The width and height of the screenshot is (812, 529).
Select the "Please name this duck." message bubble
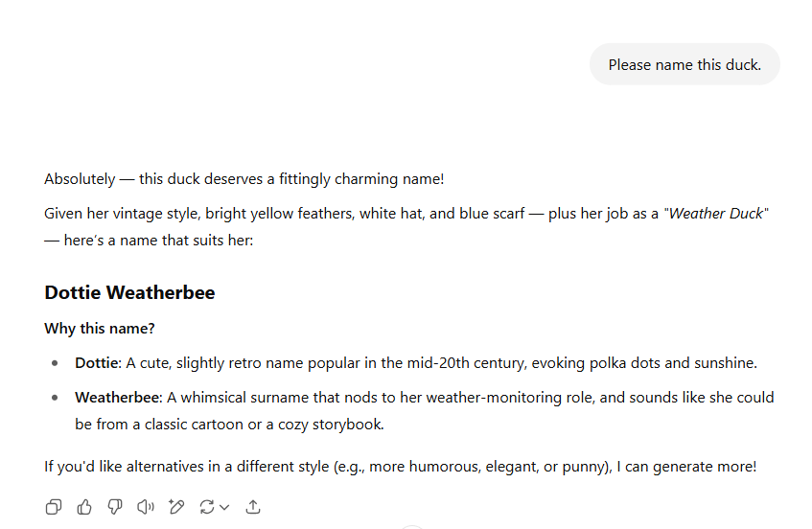click(x=684, y=65)
